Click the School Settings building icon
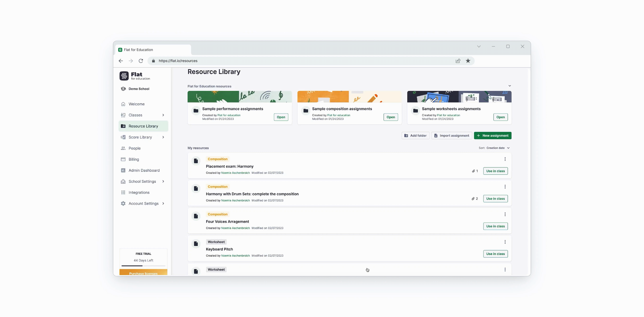The image size is (644, 317). pyautogui.click(x=123, y=181)
